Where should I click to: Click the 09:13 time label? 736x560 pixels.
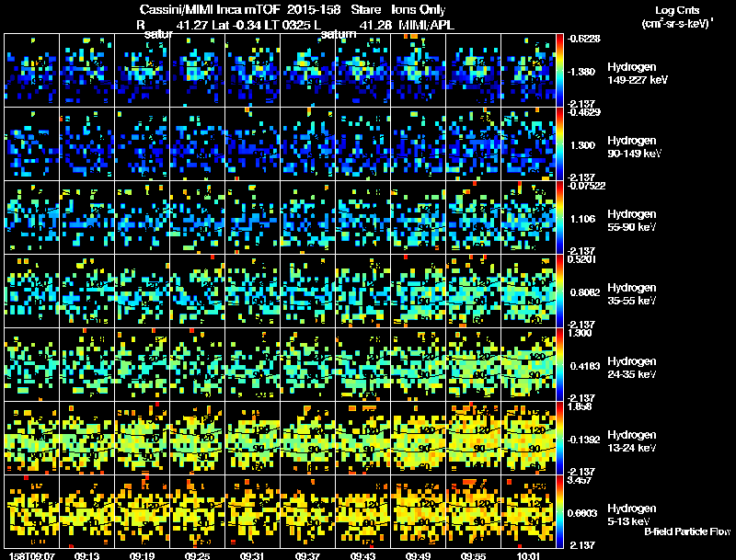[86, 555]
